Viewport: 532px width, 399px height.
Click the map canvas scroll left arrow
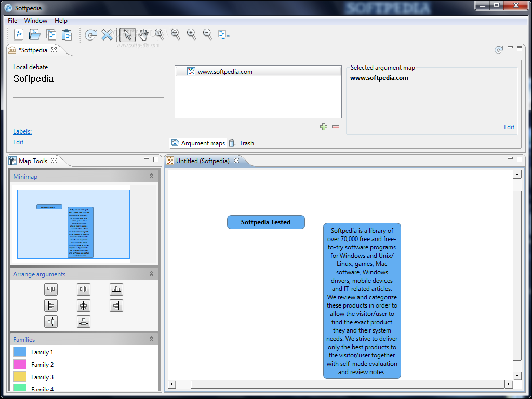click(171, 384)
